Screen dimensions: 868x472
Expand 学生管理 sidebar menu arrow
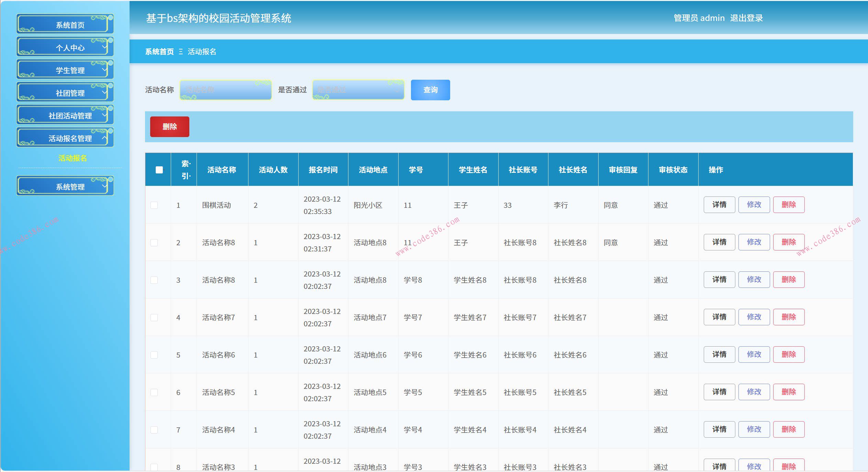pyautogui.click(x=104, y=70)
